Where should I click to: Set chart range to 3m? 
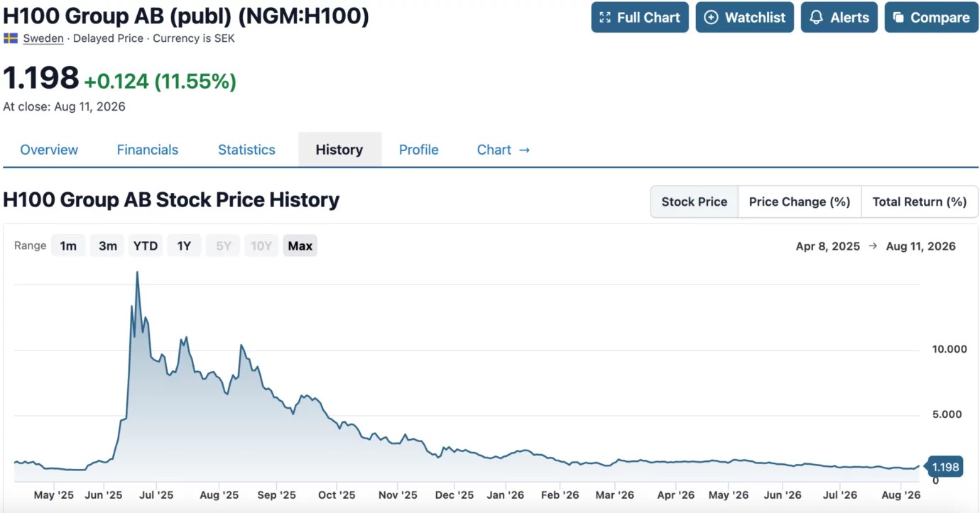107,246
